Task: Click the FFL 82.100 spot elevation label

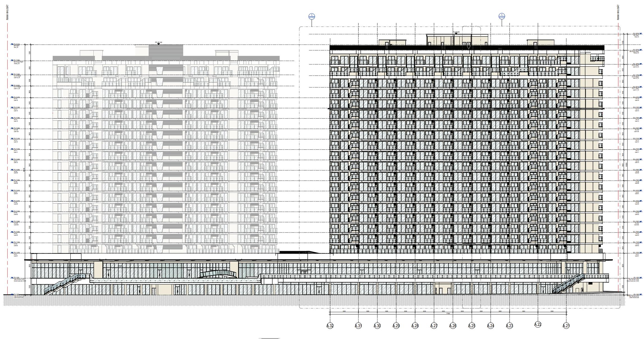Action: (158, 43)
